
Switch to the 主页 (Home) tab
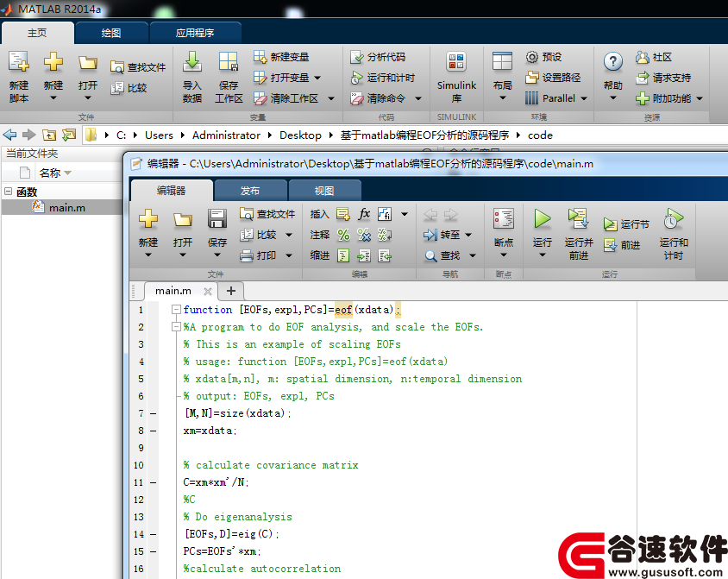(x=37, y=33)
